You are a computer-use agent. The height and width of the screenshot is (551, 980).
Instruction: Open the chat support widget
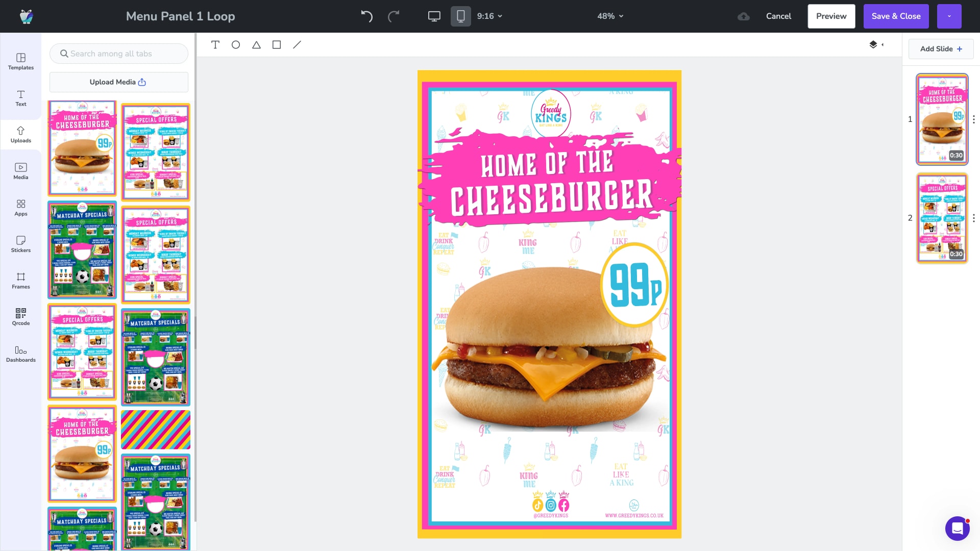point(958,529)
